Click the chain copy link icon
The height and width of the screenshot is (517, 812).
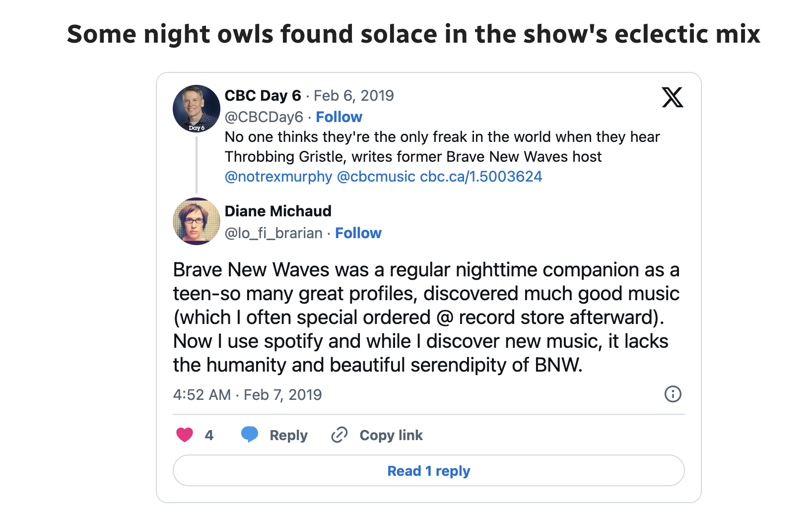[x=339, y=435]
